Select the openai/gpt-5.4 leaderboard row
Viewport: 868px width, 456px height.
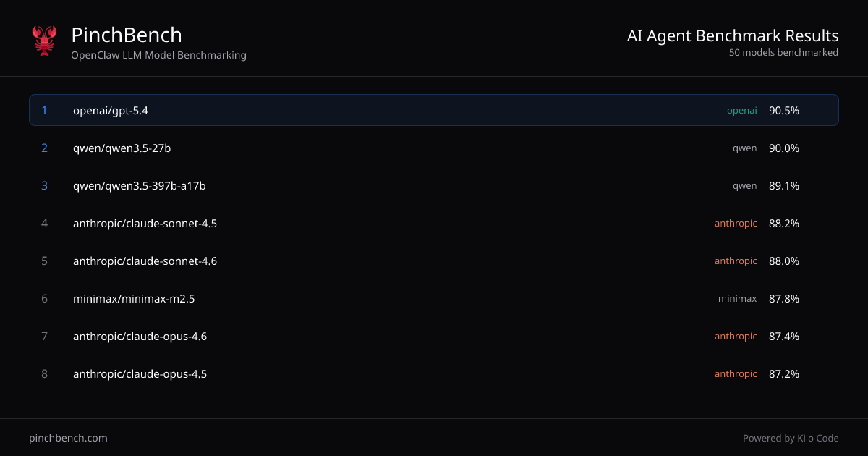click(x=434, y=111)
